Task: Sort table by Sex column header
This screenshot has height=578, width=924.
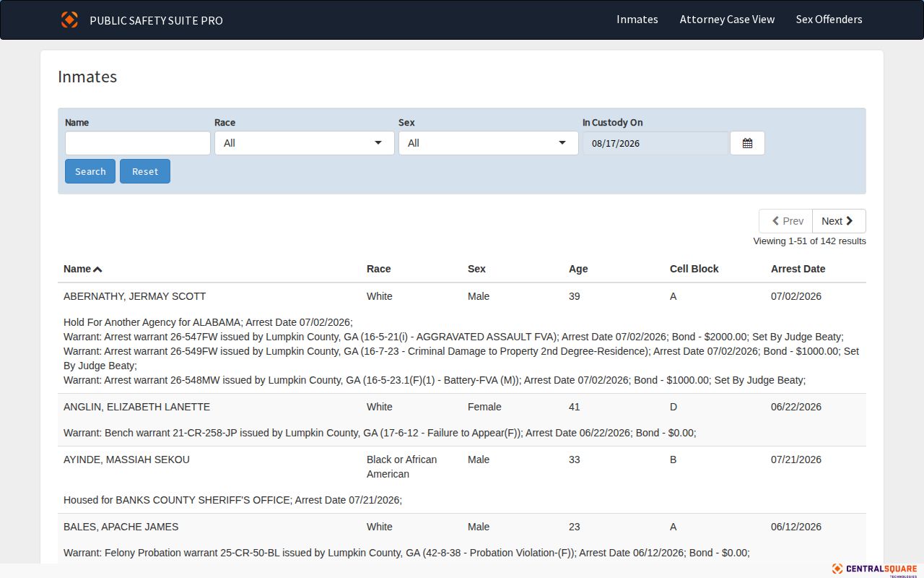Action: pos(476,269)
